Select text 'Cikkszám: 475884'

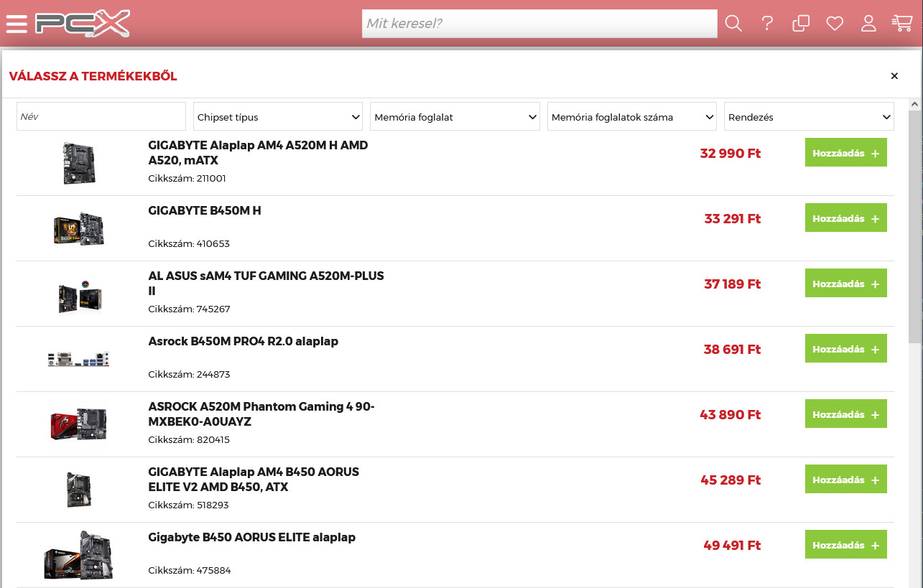190,571
